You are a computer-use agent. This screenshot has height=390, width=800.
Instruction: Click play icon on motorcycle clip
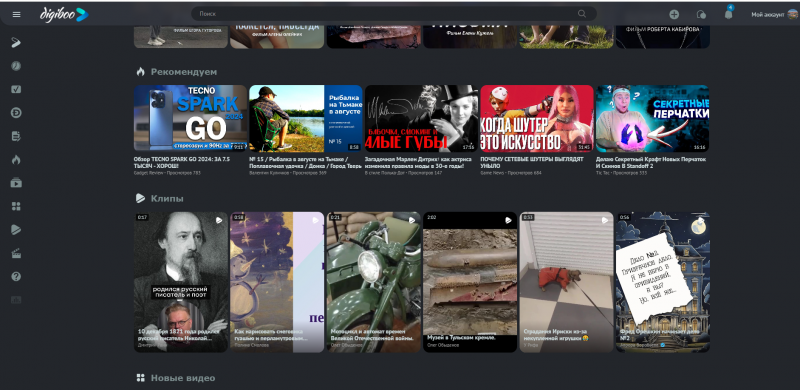(x=412, y=220)
